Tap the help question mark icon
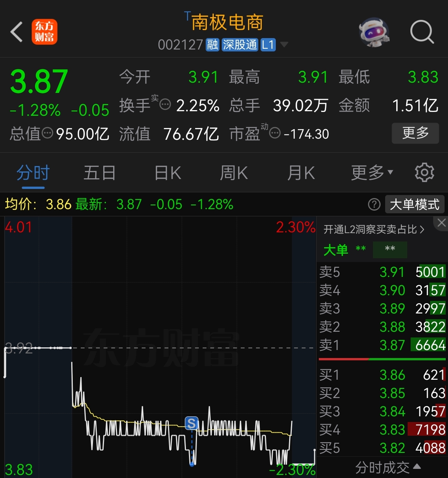Screen dimensions: 448x478 coord(374,205)
